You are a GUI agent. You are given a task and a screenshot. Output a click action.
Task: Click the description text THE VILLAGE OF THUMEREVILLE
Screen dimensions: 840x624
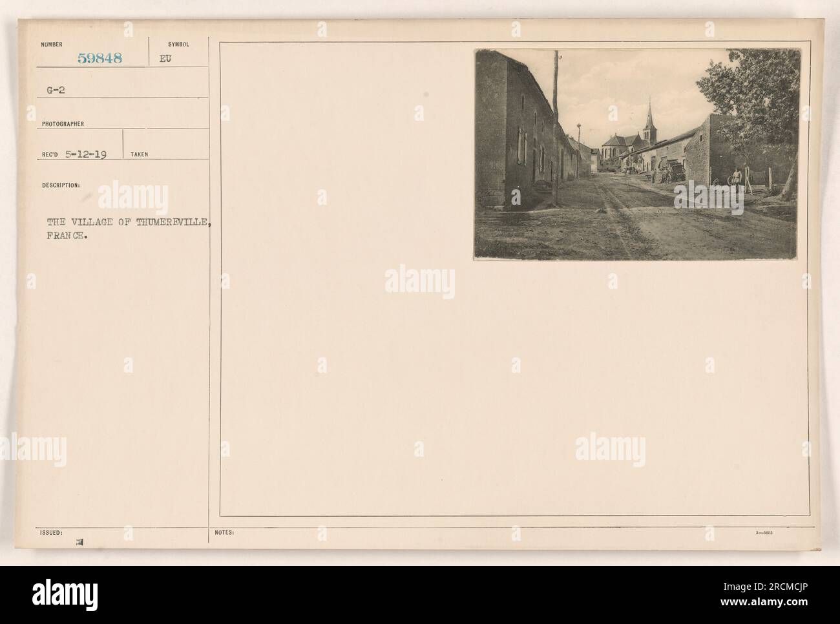point(129,224)
